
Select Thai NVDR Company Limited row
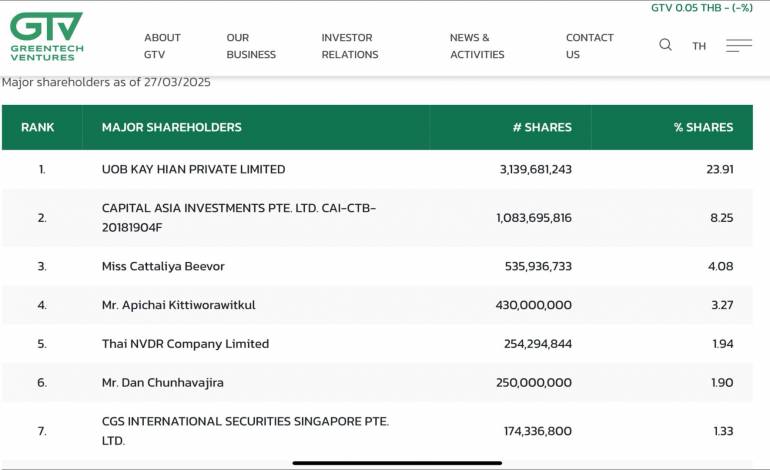coord(185,344)
